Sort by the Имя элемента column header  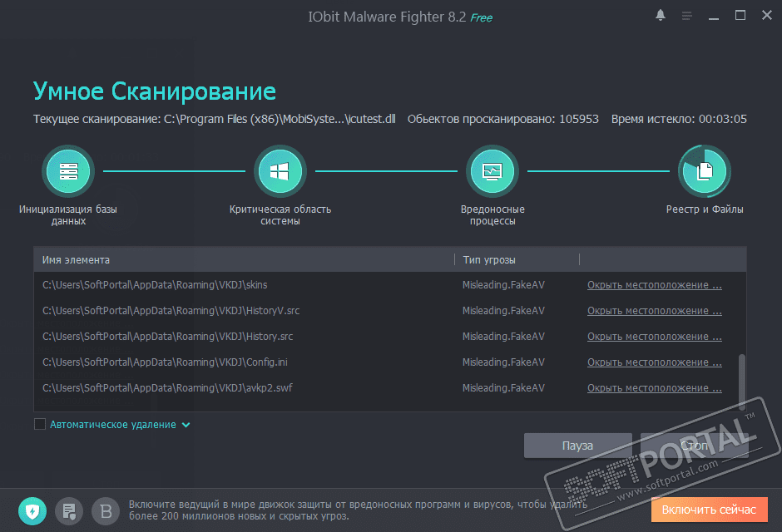tap(244, 259)
